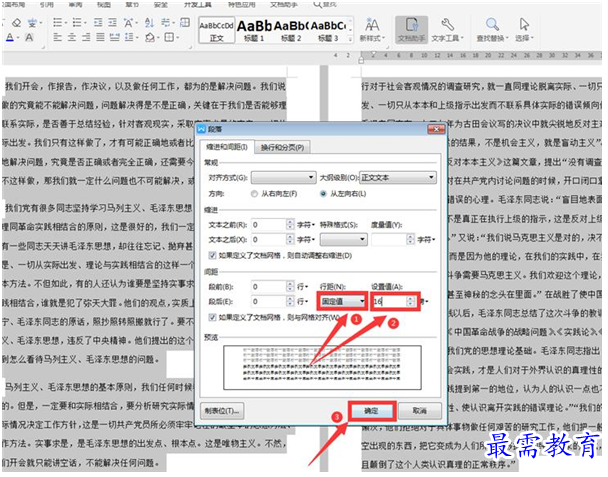Click the center align icon

click(72, 37)
